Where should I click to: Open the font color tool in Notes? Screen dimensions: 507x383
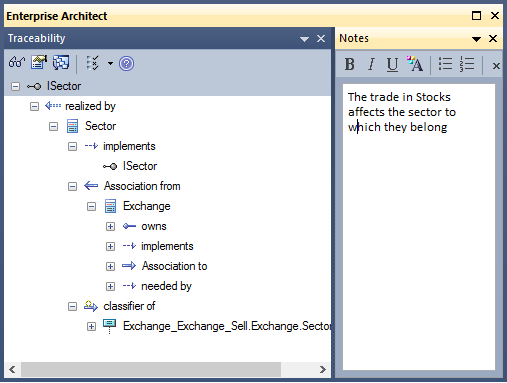point(415,64)
